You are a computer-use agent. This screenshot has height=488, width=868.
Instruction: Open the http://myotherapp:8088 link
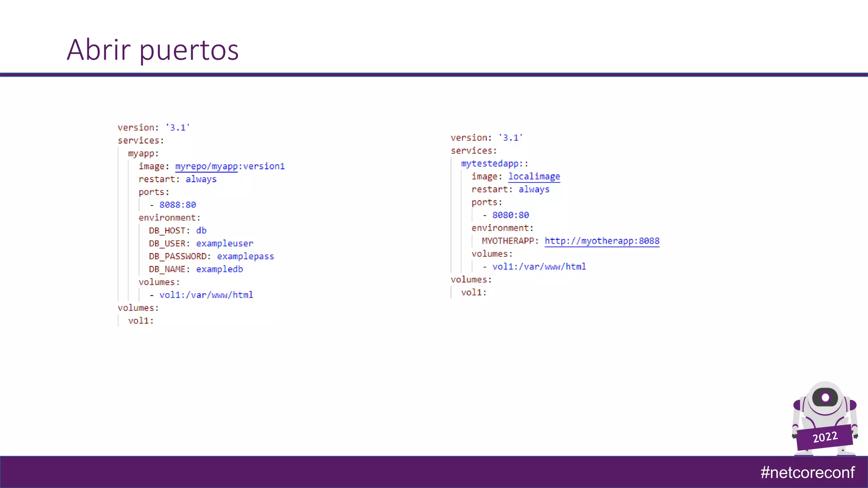pos(602,241)
